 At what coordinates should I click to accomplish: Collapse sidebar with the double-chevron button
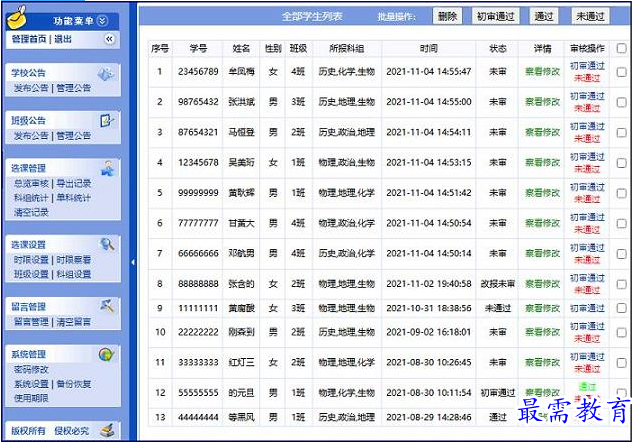(x=109, y=39)
